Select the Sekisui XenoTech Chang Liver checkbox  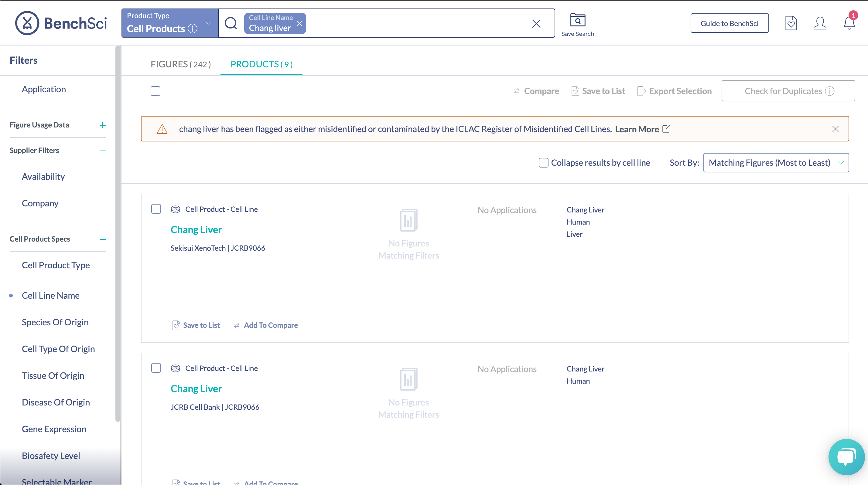pos(156,209)
